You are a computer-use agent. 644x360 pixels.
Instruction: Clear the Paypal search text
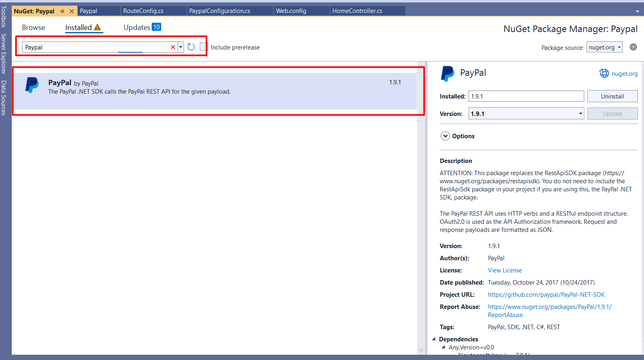tap(173, 47)
